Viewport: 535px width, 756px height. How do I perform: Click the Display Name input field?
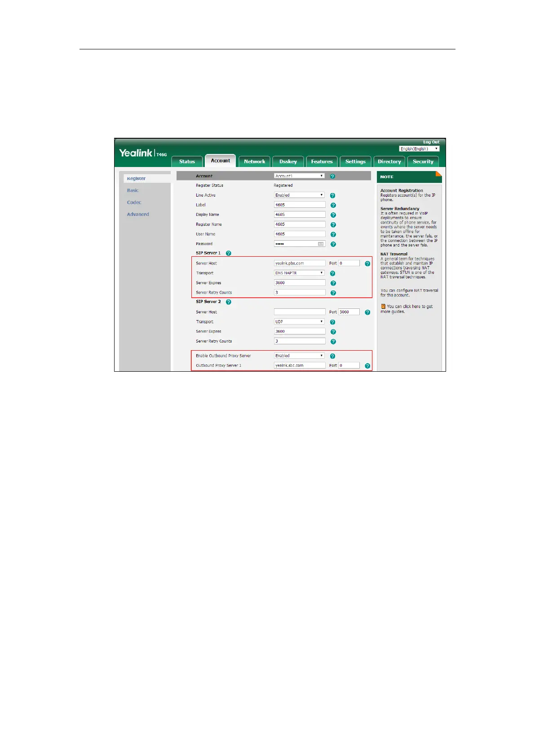pyautogui.click(x=300, y=215)
